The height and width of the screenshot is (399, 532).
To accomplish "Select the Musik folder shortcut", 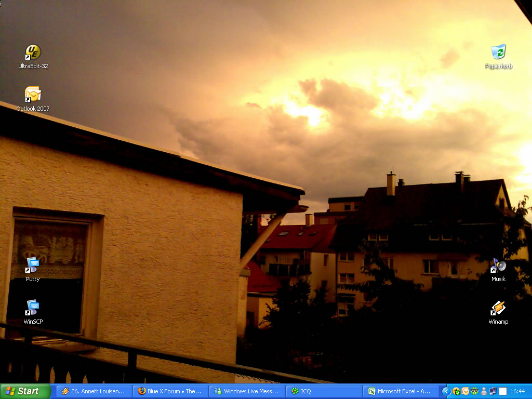I will point(498,265).
